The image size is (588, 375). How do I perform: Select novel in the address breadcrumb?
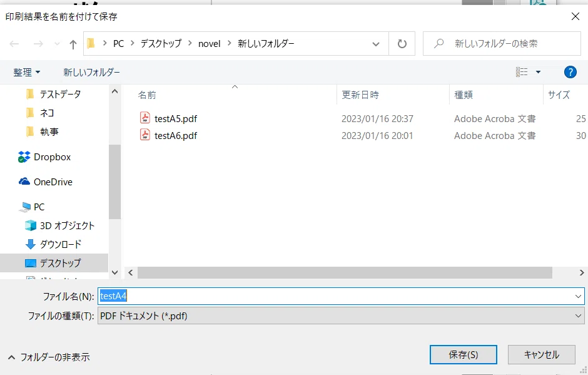pyautogui.click(x=210, y=44)
